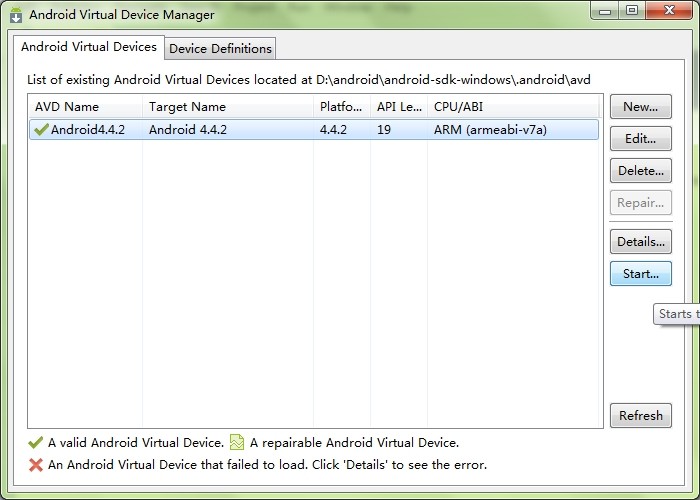Screen dimensions: 700x500
Task: Click the 'ARM (armeabi-v7a)' cell
Action: [490, 130]
